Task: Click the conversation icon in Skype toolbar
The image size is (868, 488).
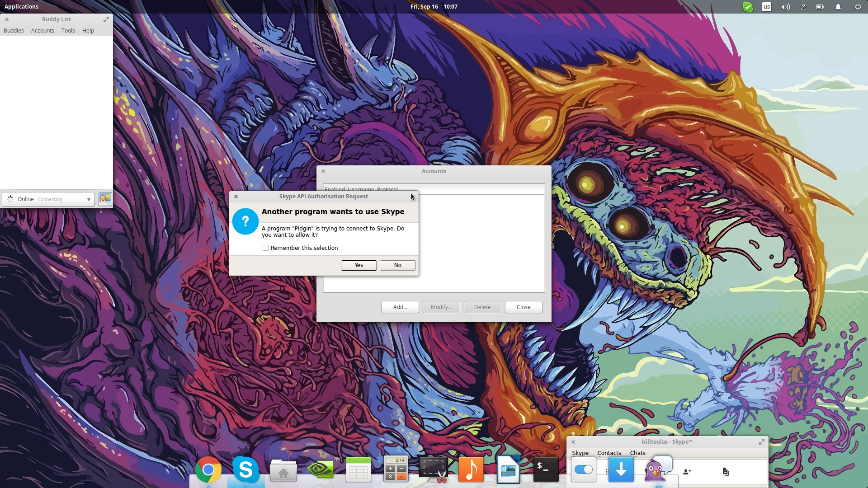Action: tap(726, 472)
